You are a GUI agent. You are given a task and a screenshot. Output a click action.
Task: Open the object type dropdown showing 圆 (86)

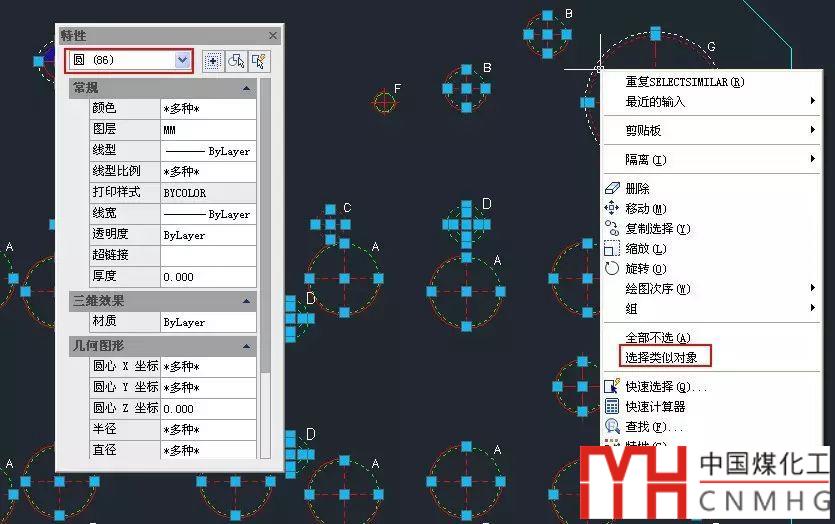tap(128, 60)
